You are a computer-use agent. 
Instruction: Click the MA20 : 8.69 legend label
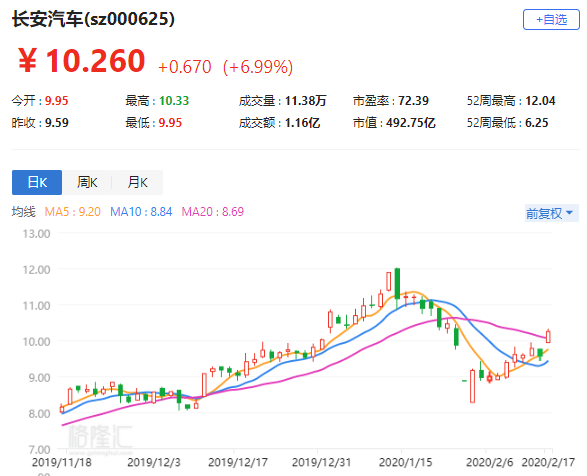(x=213, y=212)
